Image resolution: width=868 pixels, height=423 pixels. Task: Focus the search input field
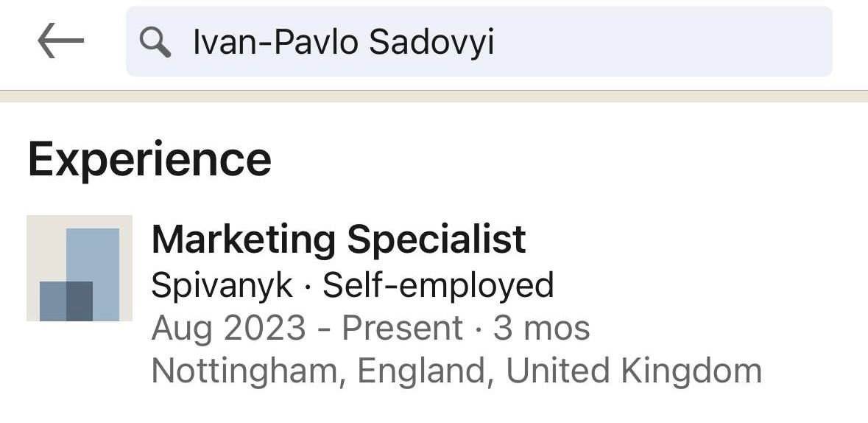tap(479, 42)
